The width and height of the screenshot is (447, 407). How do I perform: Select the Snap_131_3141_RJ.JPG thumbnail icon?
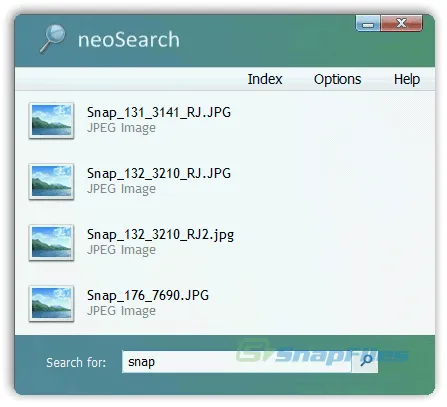51,120
